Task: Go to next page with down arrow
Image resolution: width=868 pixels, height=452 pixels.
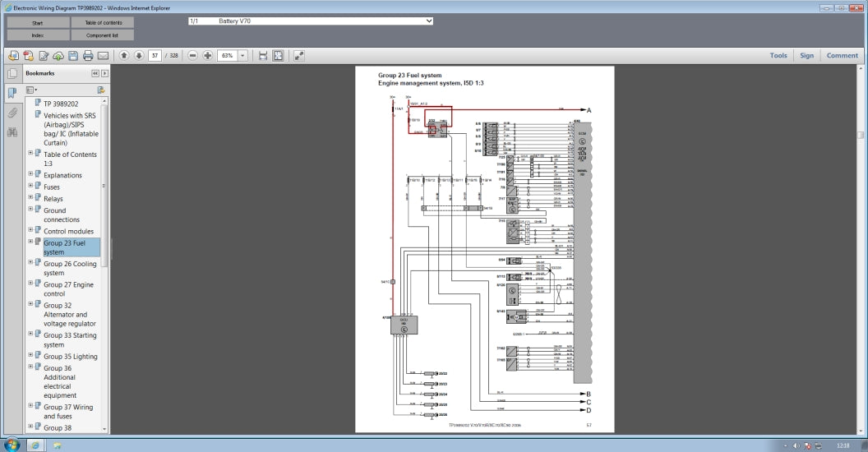Action: [x=139, y=56]
